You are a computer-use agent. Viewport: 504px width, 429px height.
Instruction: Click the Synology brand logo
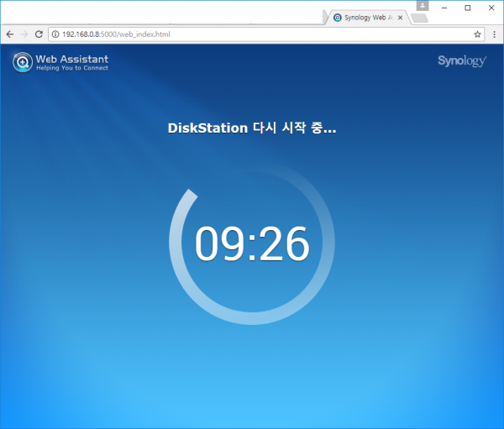(460, 60)
